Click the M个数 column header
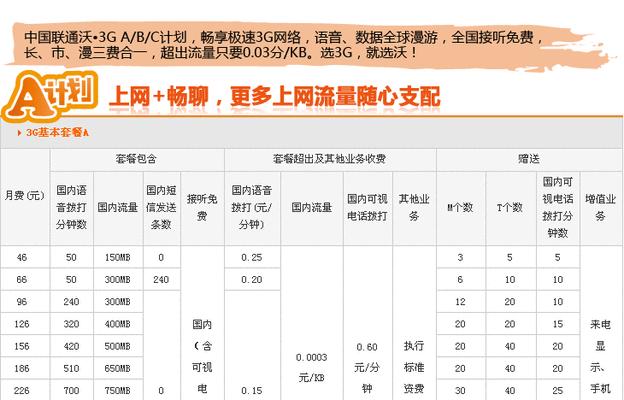The width and height of the screenshot is (624, 400). pos(460,207)
